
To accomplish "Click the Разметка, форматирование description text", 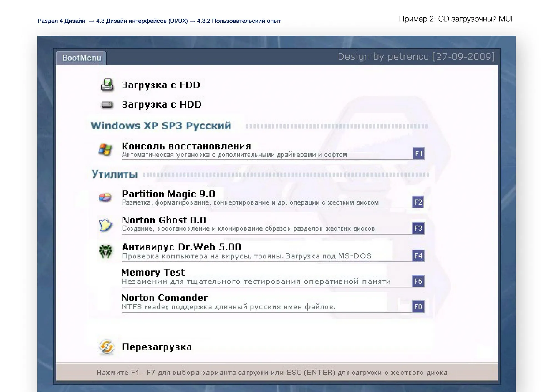I will click(x=250, y=202).
